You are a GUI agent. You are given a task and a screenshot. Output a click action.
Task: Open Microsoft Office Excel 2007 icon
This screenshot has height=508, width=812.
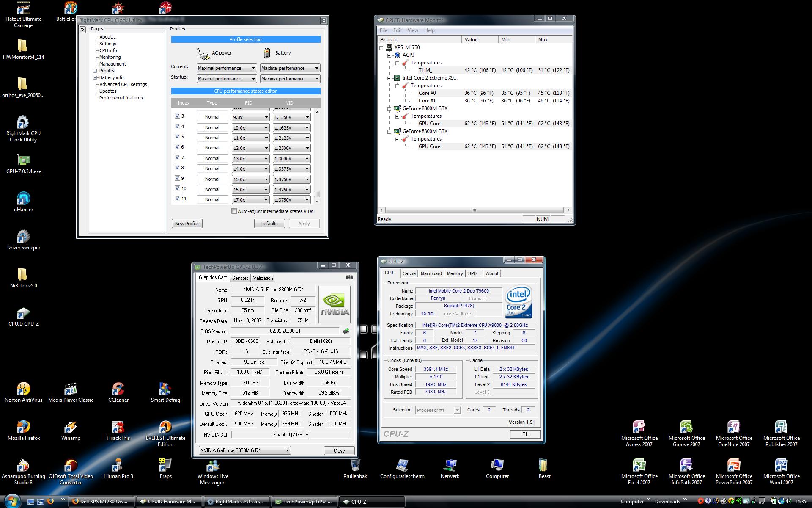(639, 472)
